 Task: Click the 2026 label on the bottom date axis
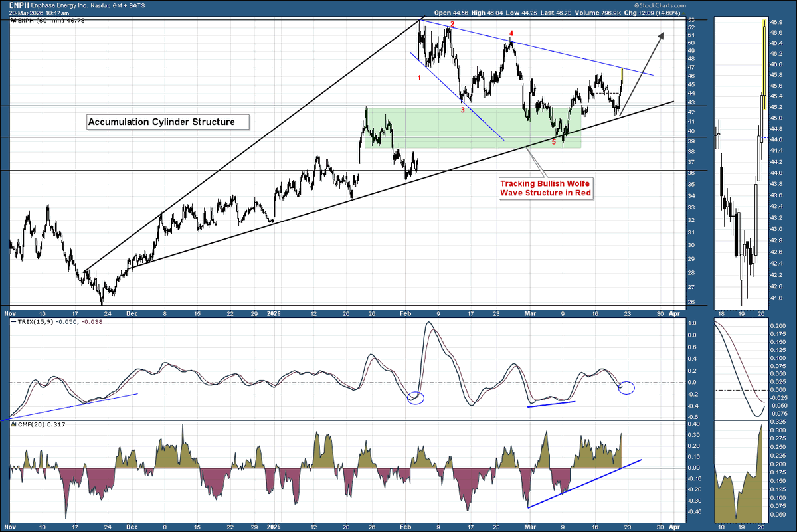point(274,526)
